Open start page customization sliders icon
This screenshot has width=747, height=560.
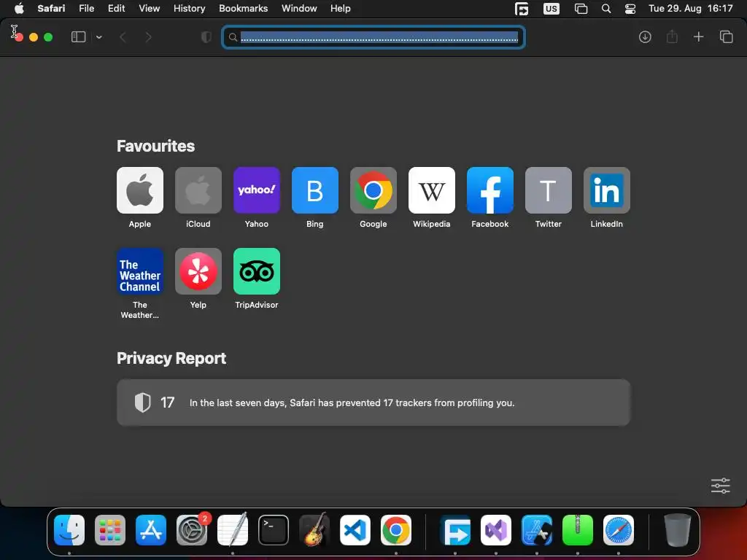coord(720,486)
